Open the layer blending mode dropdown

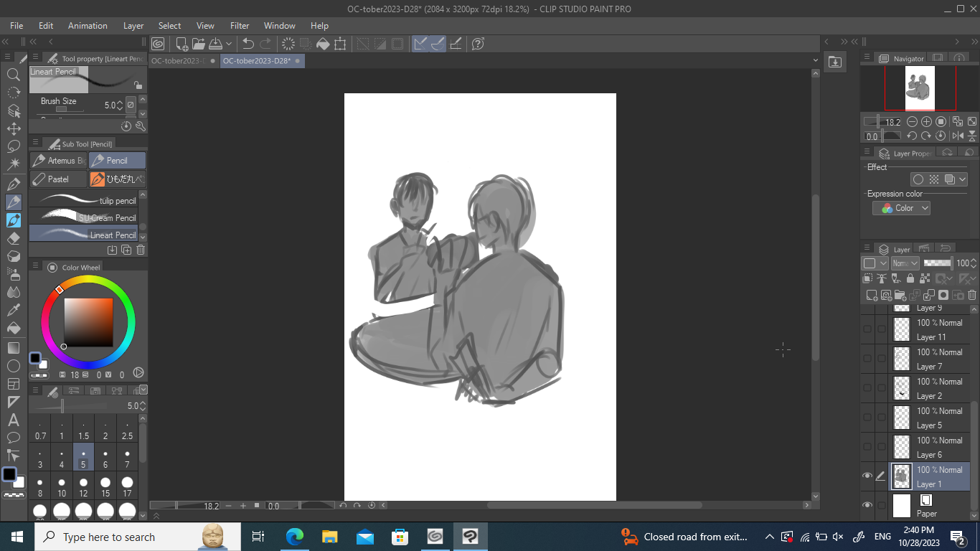click(x=904, y=263)
